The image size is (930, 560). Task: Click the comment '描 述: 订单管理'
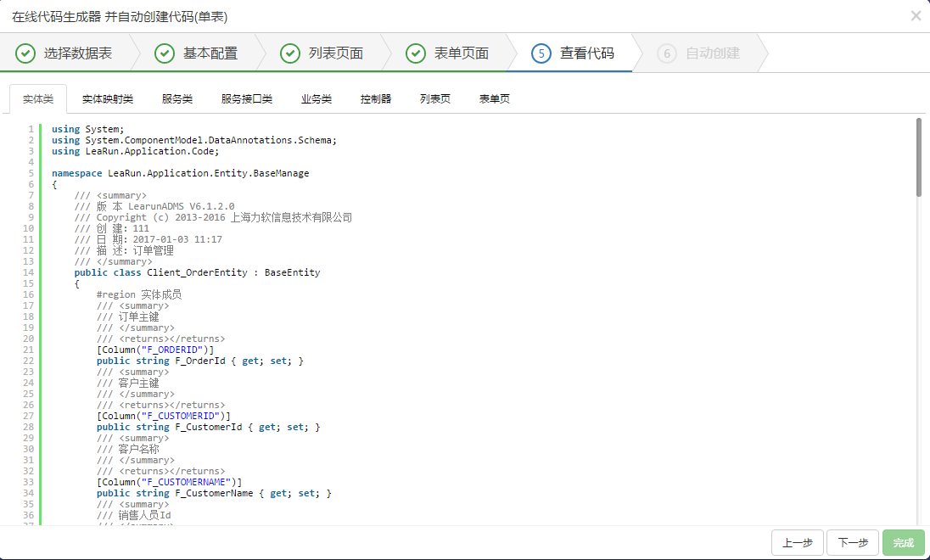pyautogui.click(x=124, y=250)
